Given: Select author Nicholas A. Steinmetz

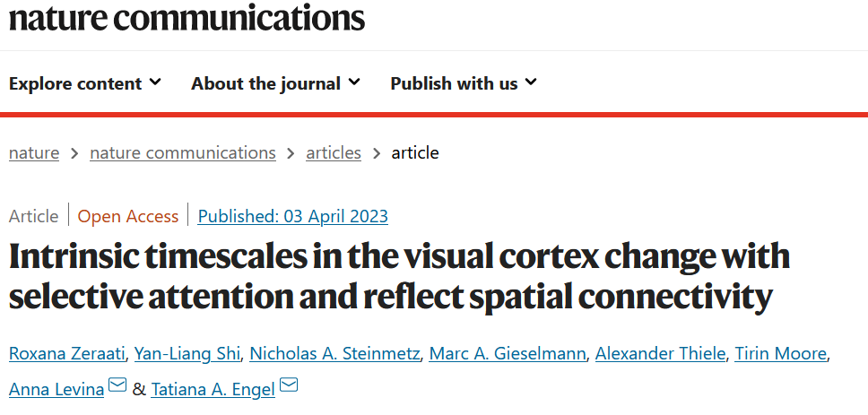Looking at the screenshot, I should pos(333,354).
